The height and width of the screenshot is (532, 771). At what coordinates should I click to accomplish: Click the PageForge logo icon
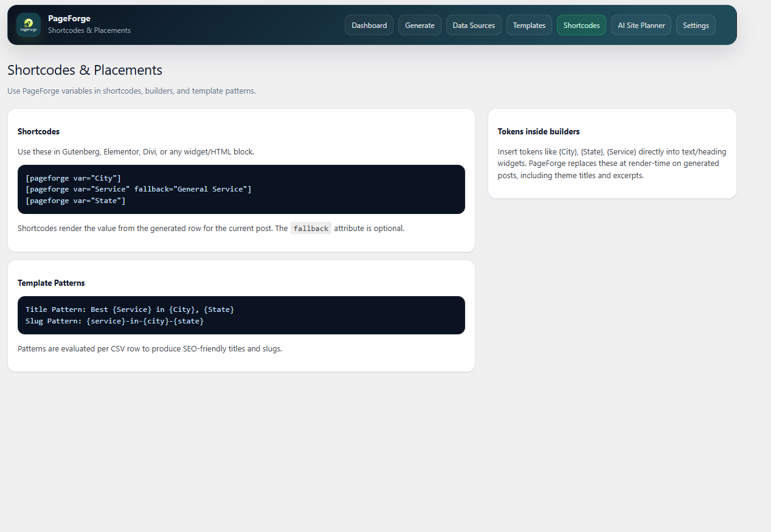click(28, 25)
